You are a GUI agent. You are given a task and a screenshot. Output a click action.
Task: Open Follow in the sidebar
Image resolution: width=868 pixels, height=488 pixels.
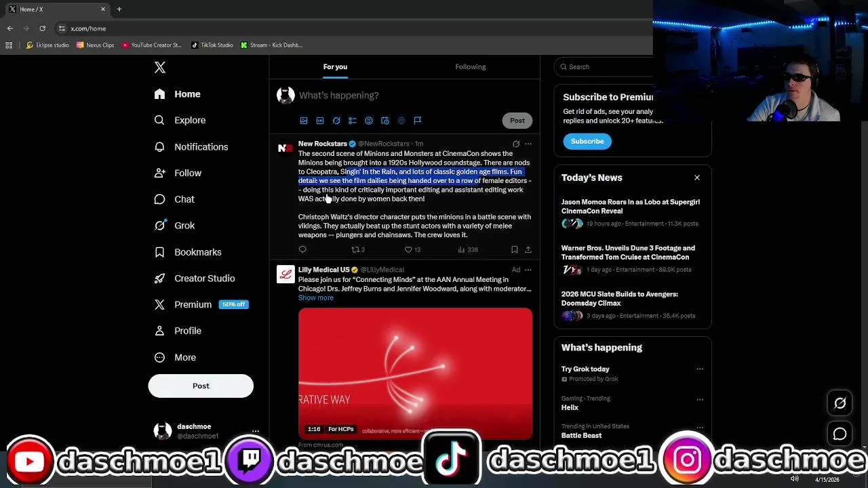[178, 173]
